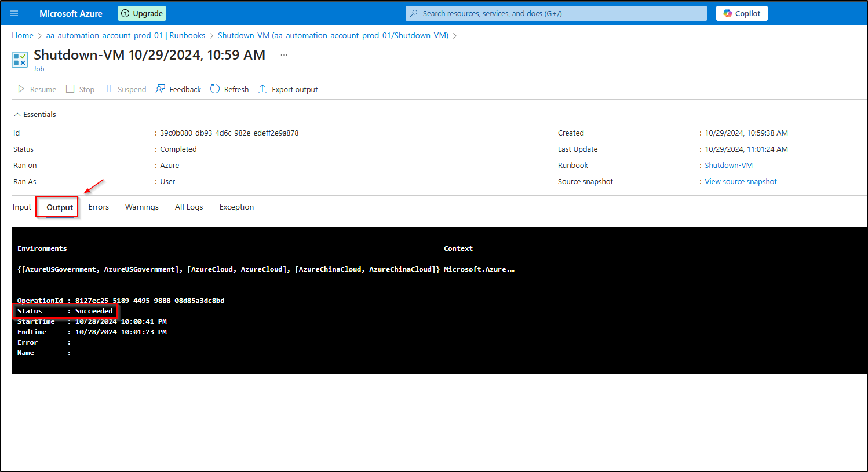Open the Shutdown-VM runbook link in Essentials

pos(728,166)
